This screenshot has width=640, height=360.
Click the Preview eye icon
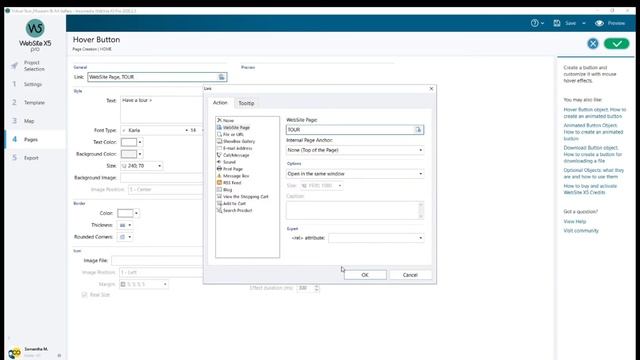coord(599,23)
